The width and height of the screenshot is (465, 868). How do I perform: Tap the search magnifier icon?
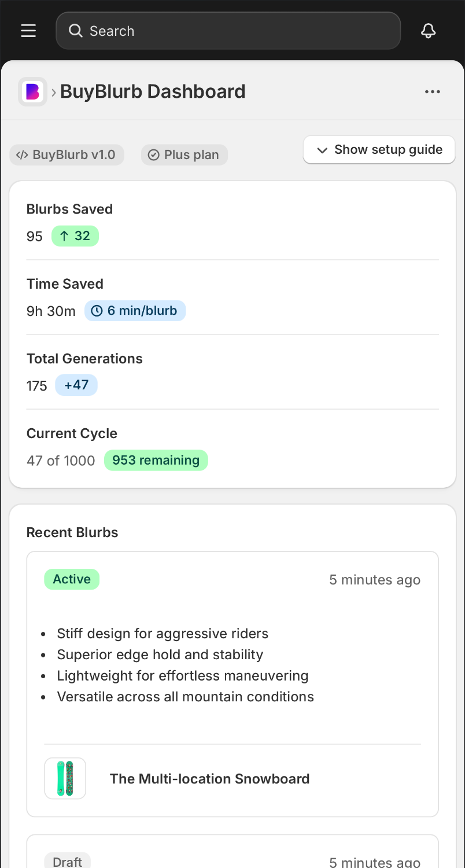tap(76, 31)
